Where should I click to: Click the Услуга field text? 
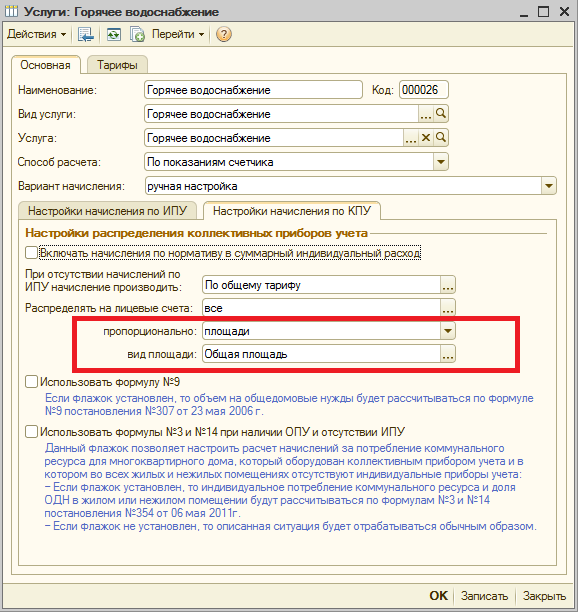(274, 138)
